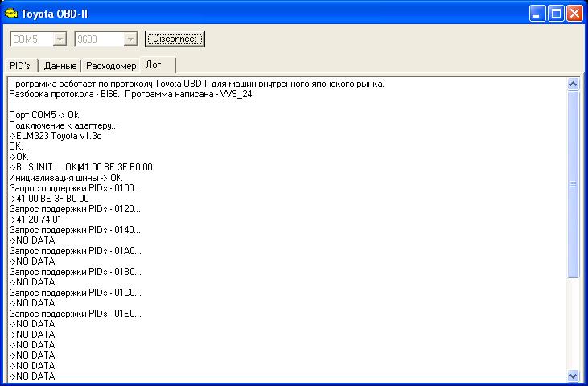Image resolution: width=588 pixels, height=386 pixels.
Task: Click the Инициализация шины log line
Action: tap(65, 178)
